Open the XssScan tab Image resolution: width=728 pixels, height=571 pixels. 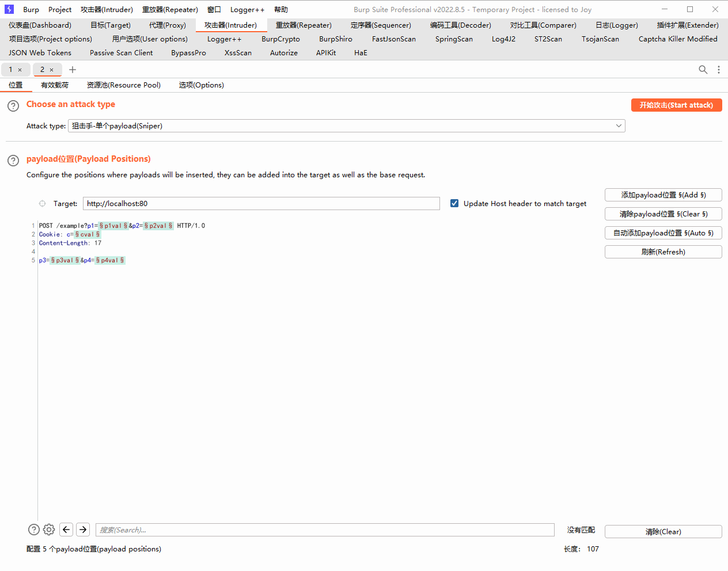coord(238,53)
